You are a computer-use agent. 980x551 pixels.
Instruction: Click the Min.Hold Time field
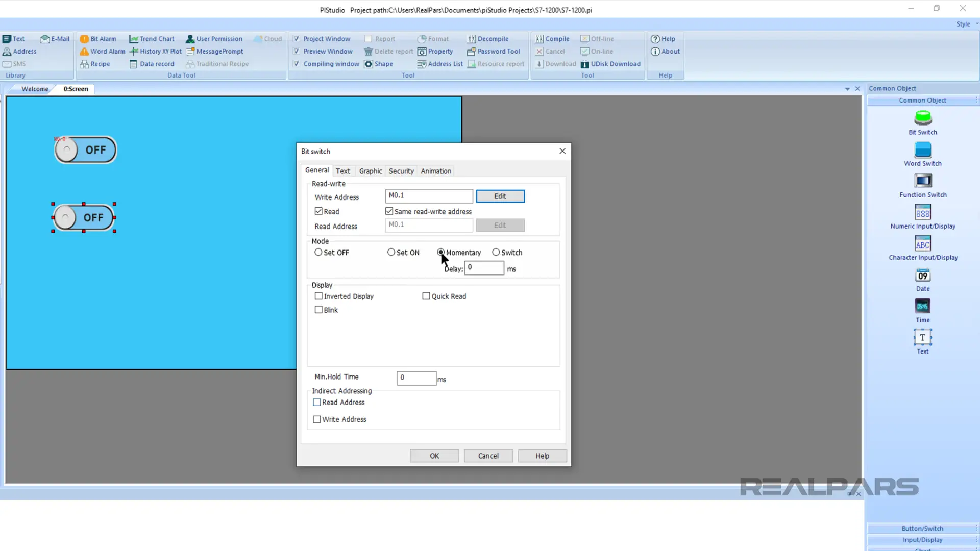click(416, 378)
